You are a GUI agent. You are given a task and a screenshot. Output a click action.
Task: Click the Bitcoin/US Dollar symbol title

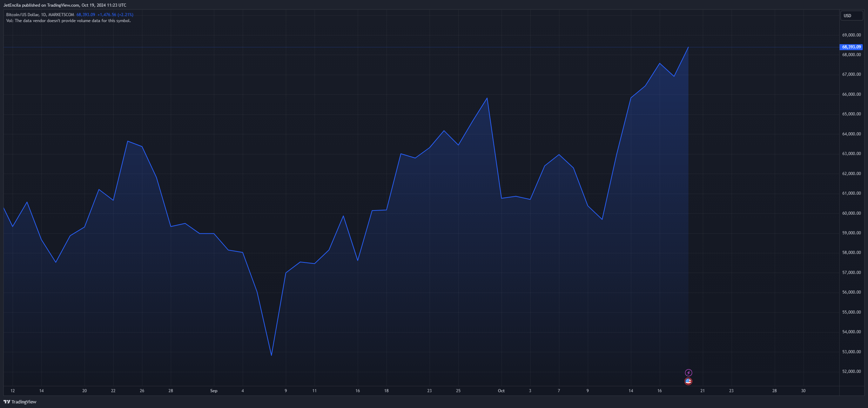point(22,15)
